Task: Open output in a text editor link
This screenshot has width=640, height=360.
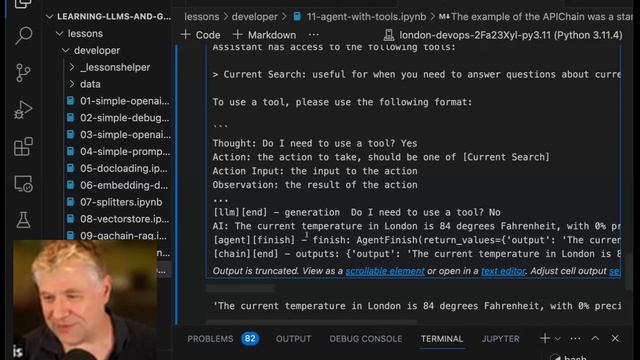Action: pyautogui.click(x=503, y=271)
